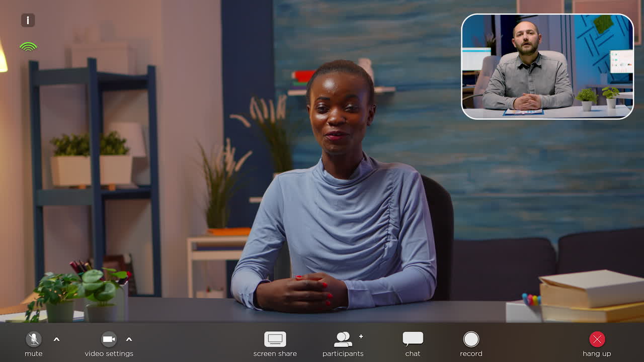Check the green Wi-Fi signal indicator

click(x=28, y=47)
